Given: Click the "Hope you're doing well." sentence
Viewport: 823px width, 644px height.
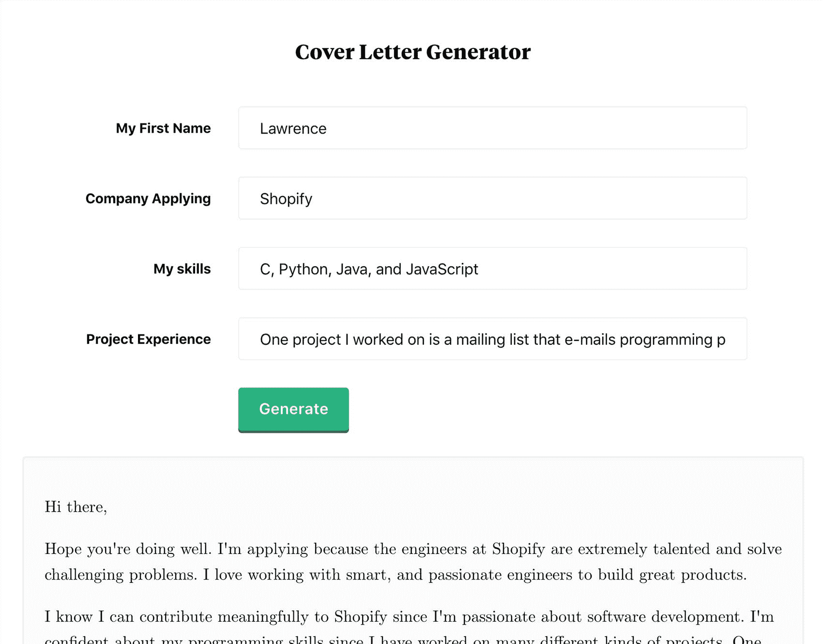Looking at the screenshot, I should point(128,549).
